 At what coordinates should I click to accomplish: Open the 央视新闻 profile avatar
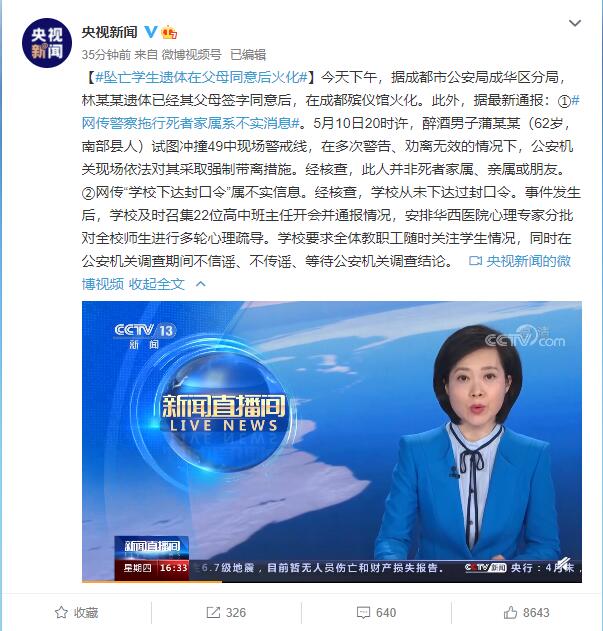47,43
